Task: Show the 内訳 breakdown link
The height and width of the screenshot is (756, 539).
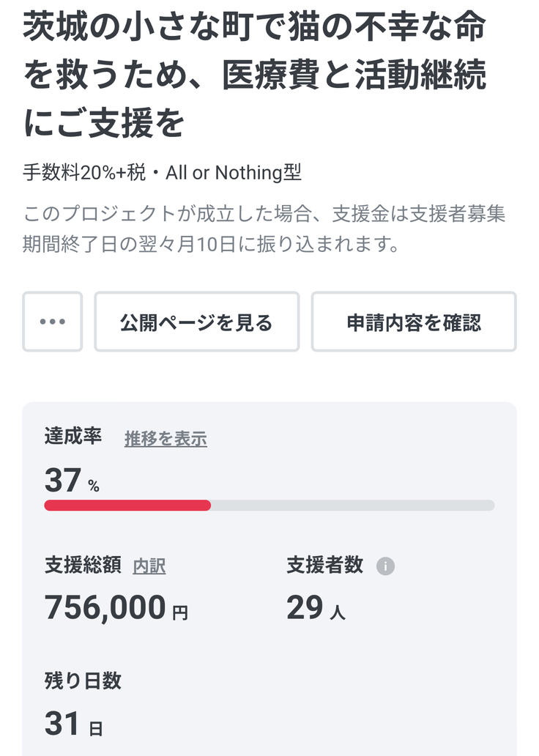Action: [149, 566]
